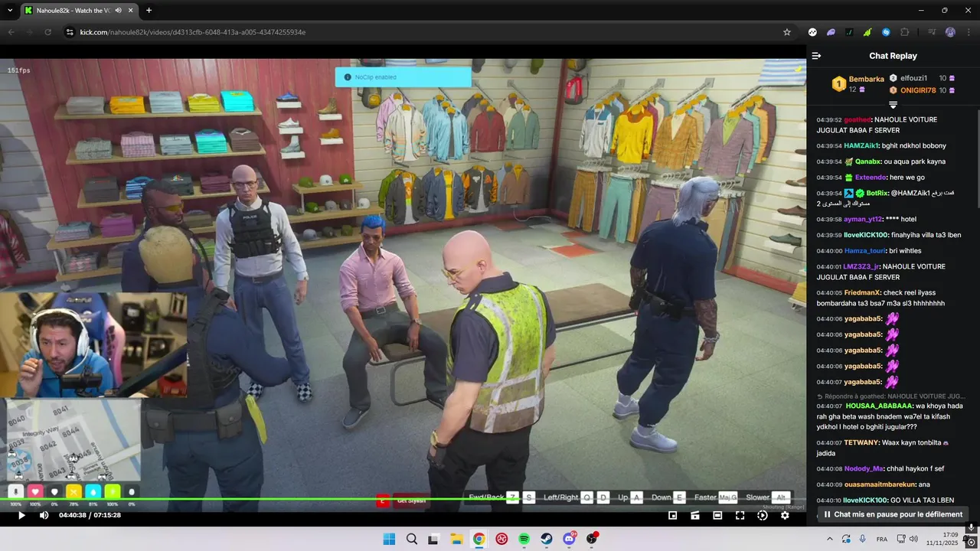Enter fullscreen video mode
980x551 pixels.
point(740,516)
